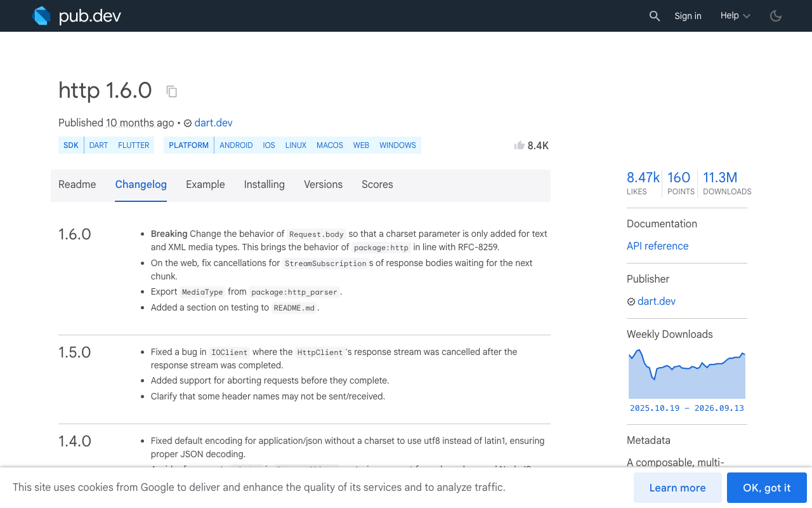
Task: Click the '10 months ago' published date
Action: point(140,123)
